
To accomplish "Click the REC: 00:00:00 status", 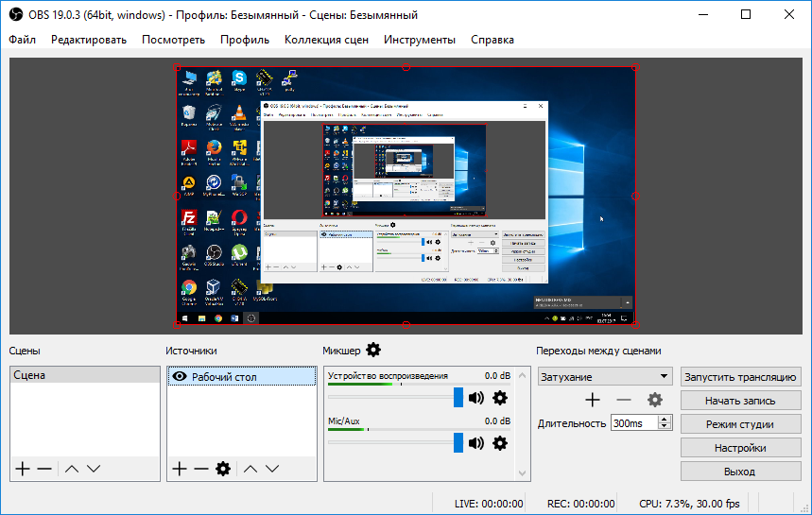I will pyautogui.click(x=581, y=504).
